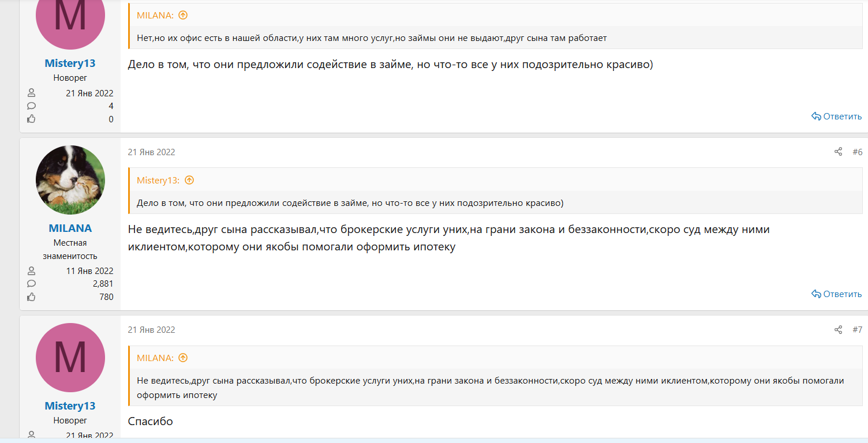Expand the quoted MILANA text block in post #7
The image size is (868, 443).
[491, 388]
